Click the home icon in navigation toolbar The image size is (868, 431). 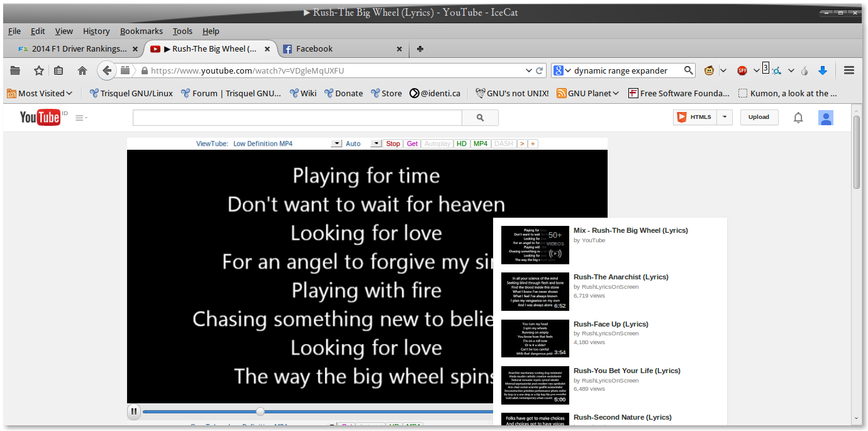click(82, 70)
